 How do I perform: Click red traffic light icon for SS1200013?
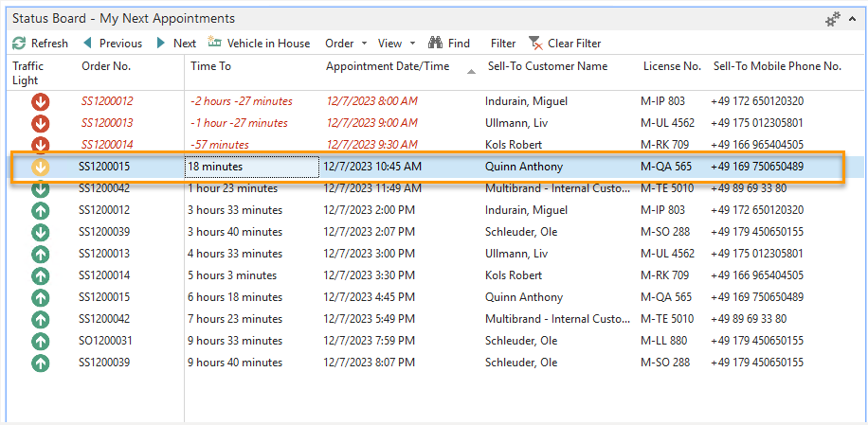41,123
